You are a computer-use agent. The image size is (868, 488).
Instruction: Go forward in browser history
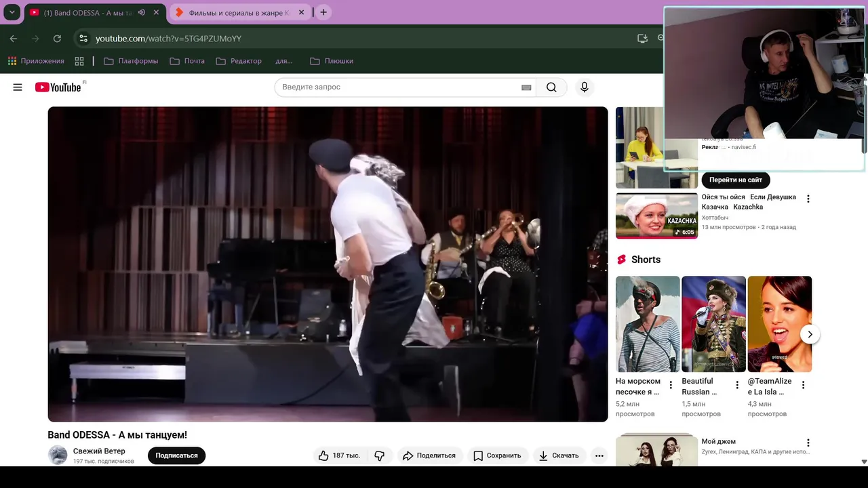(35, 39)
